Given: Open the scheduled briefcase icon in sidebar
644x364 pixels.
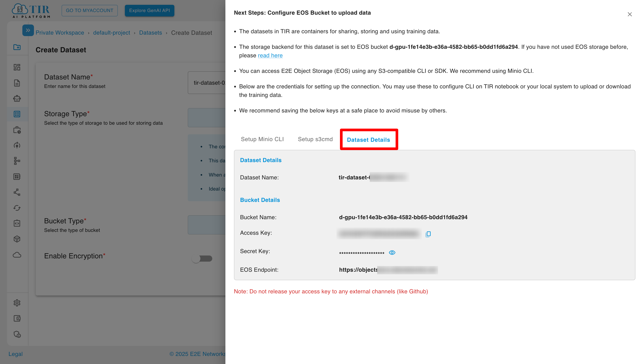Looking at the screenshot, I should 17,130.
